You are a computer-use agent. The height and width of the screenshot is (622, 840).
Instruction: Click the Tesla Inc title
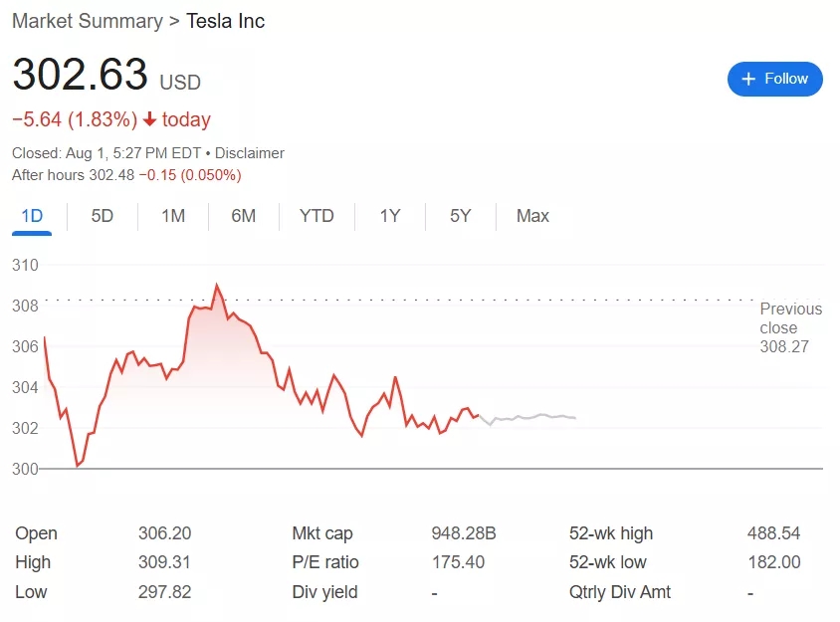226,21
